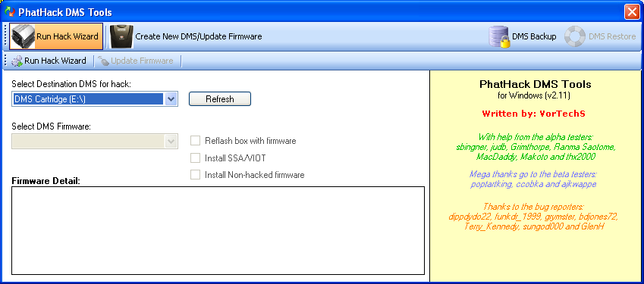
Task: Click the Refresh button
Action: coord(220,98)
